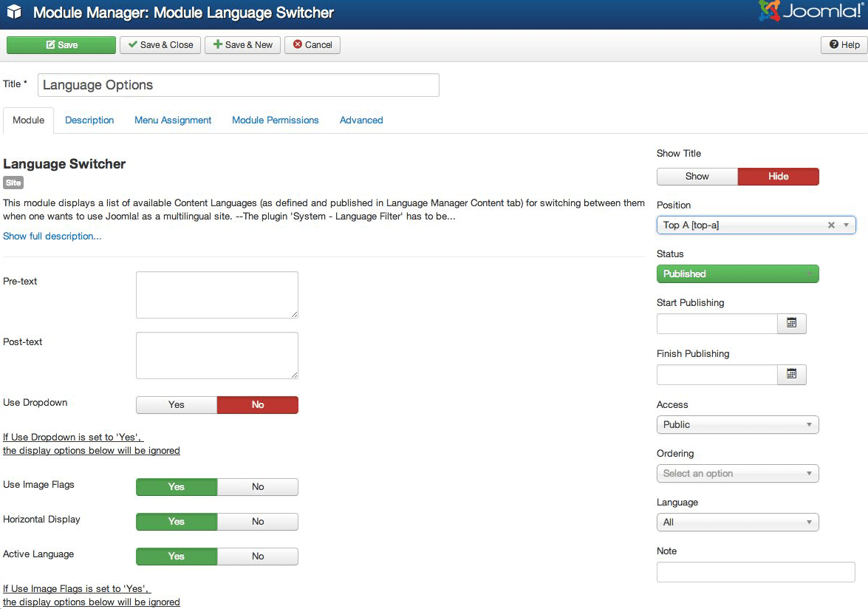Disable Horizontal Display by choosing No
The height and width of the screenshot is (609, 868).
coord(258,522)
